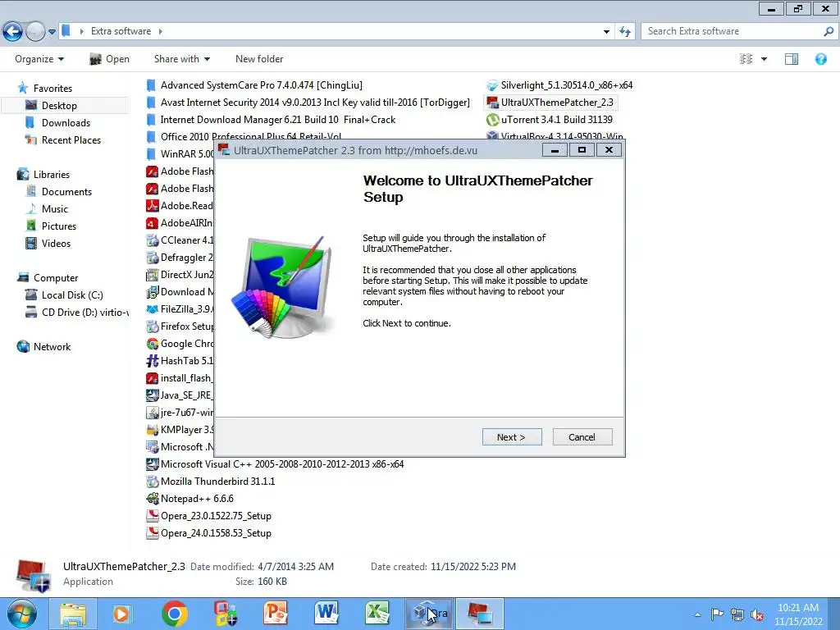
Task: Go back in Explorer navigation
Action: tap(13, 32)
